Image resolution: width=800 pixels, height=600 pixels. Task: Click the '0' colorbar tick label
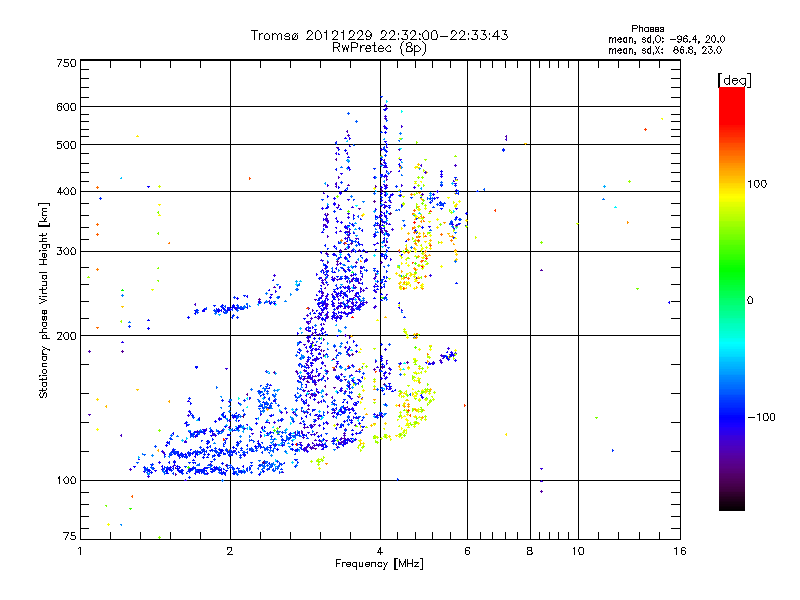point(750,301)
